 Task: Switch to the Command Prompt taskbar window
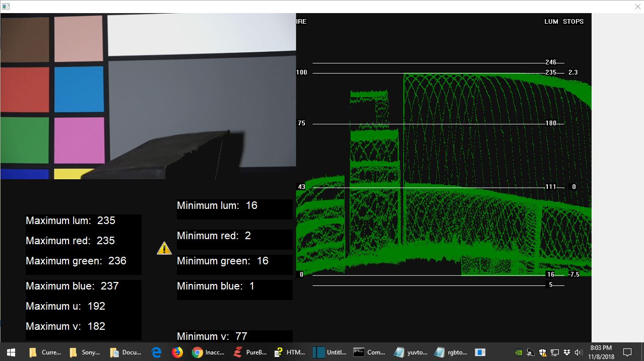pos(369,352)
